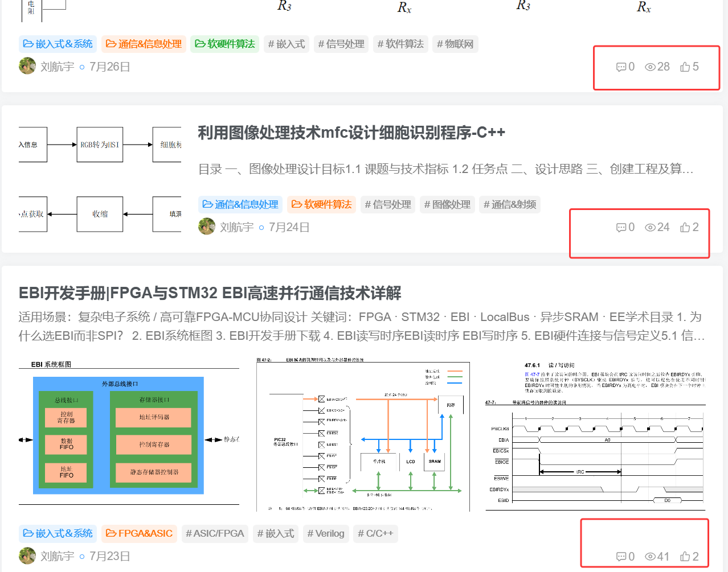Open 刘航宇 avatar on 7月26日 post
Image resolution: width=728 pixels, height=572 pixels.
tap(27, 66)
